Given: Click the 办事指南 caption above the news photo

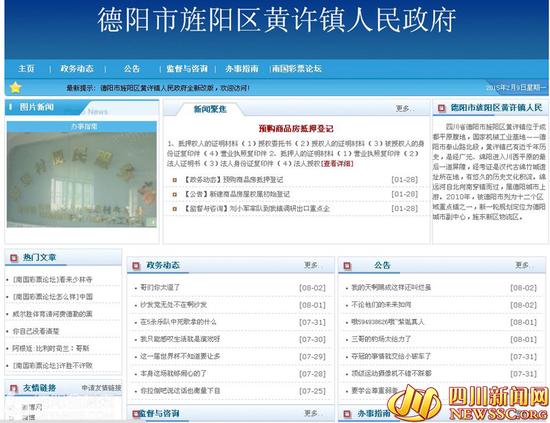Looking at the screenshot, I should 84,127.
